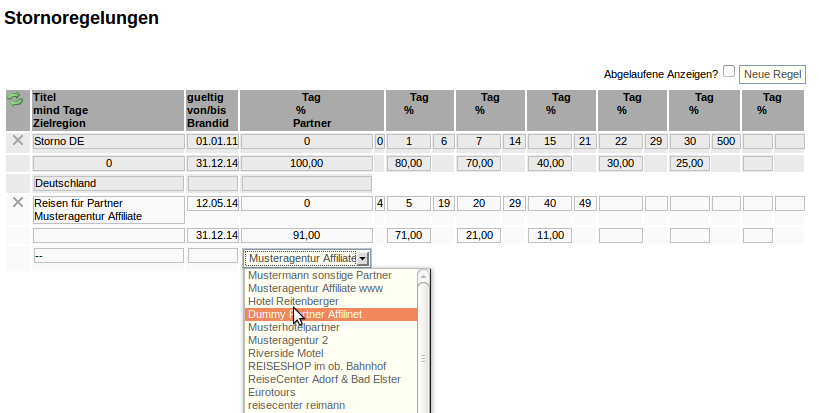This screenshot has height=413, width=819.
Task: Select Dummy Partner Affilinet from the list
Action: 330,314
